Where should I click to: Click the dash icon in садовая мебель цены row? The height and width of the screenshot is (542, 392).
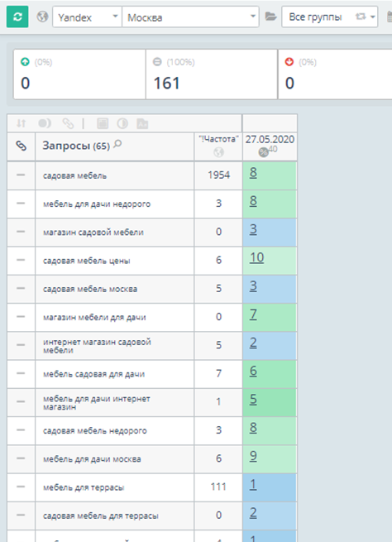(x=21, y=260)
